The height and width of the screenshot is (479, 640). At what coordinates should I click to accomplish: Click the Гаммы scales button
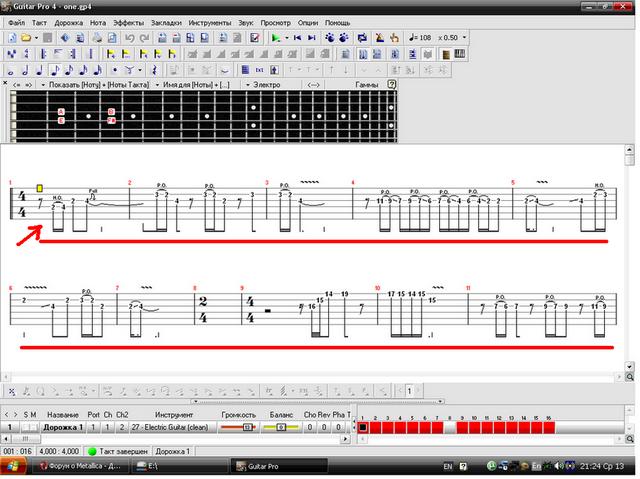tap(367, 85)
